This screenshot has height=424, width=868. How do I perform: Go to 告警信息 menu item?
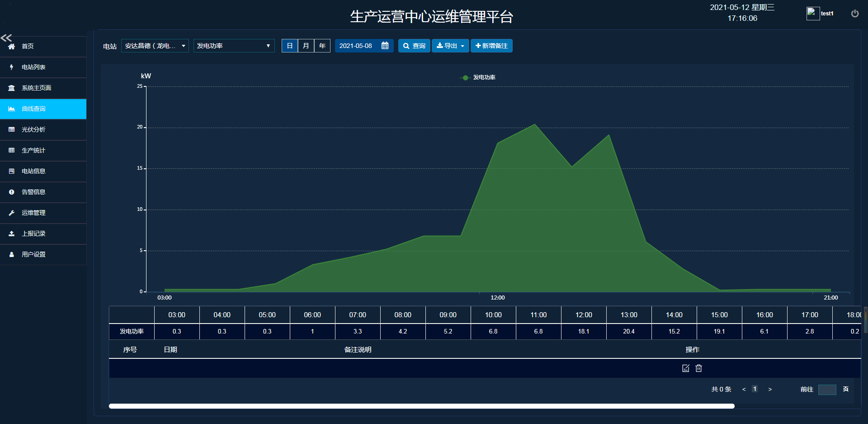[x=33, y=192]
